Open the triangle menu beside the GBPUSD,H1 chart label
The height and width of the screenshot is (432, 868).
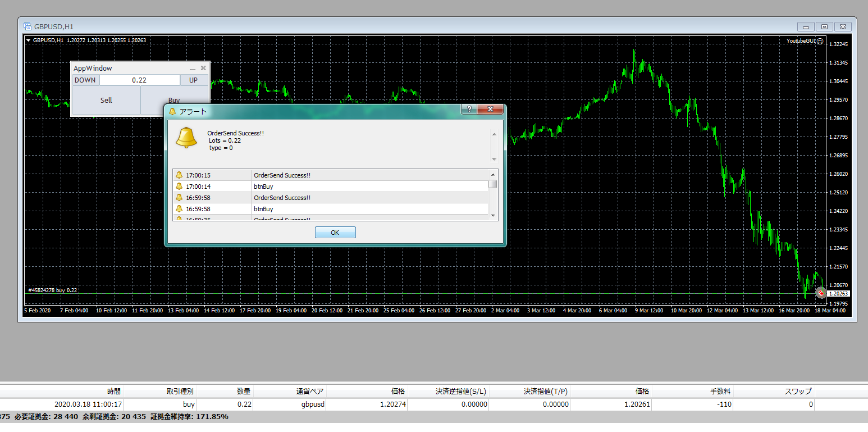click(x=28, y=40)
